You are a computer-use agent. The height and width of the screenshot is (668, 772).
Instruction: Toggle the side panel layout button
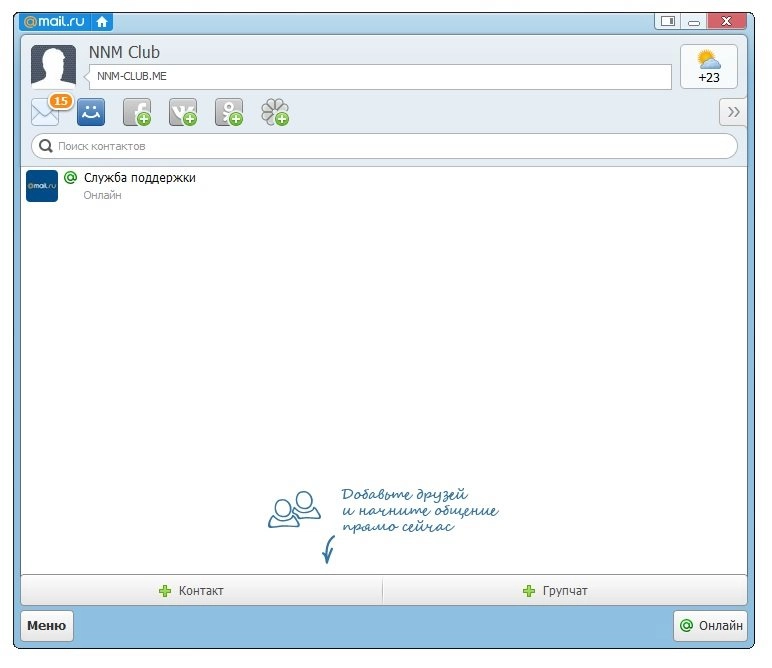coord(668,21)
